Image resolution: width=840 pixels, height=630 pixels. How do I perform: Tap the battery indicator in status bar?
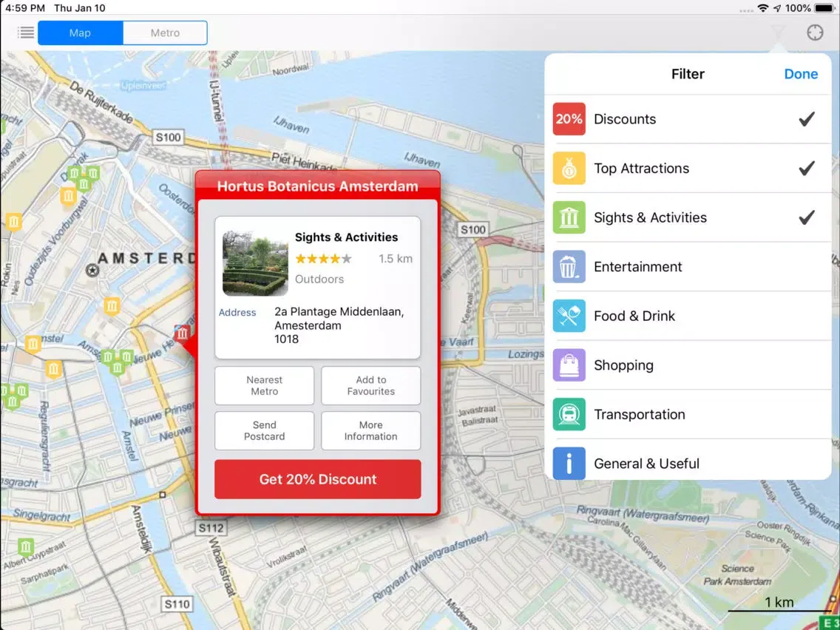824,8
